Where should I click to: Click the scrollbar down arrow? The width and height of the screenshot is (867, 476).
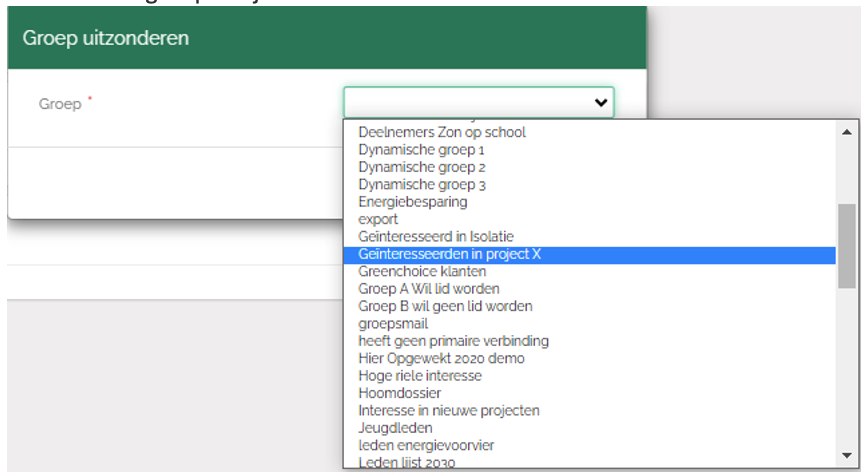847,455
